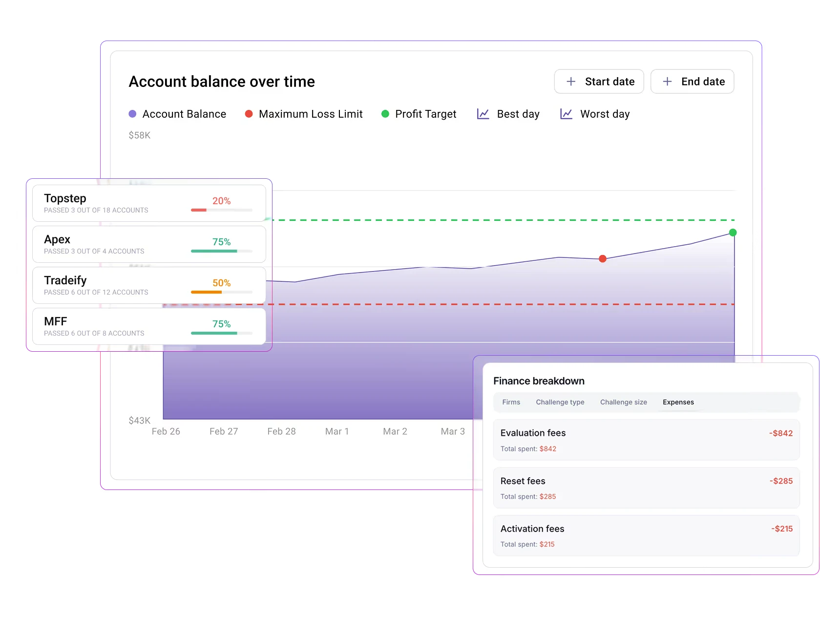Click the Mar 3 date label
This screenshot has width=840, height=617.
453,431
